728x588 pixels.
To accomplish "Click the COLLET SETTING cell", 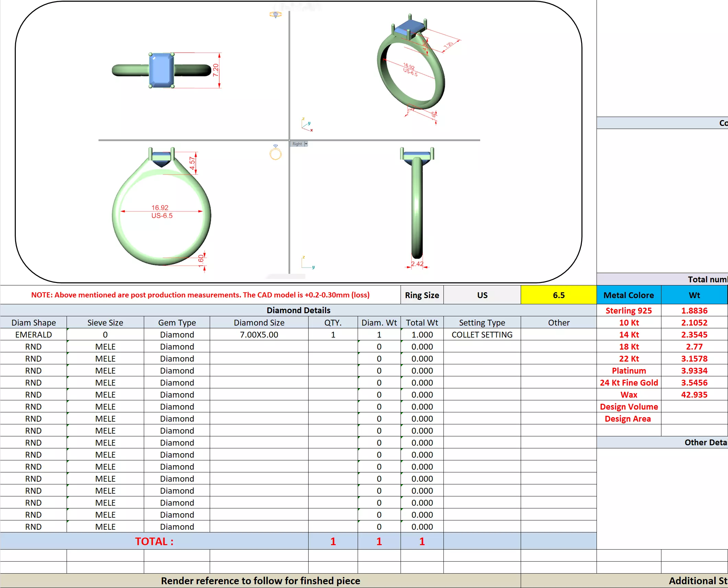I will click(x=482, y=334).
